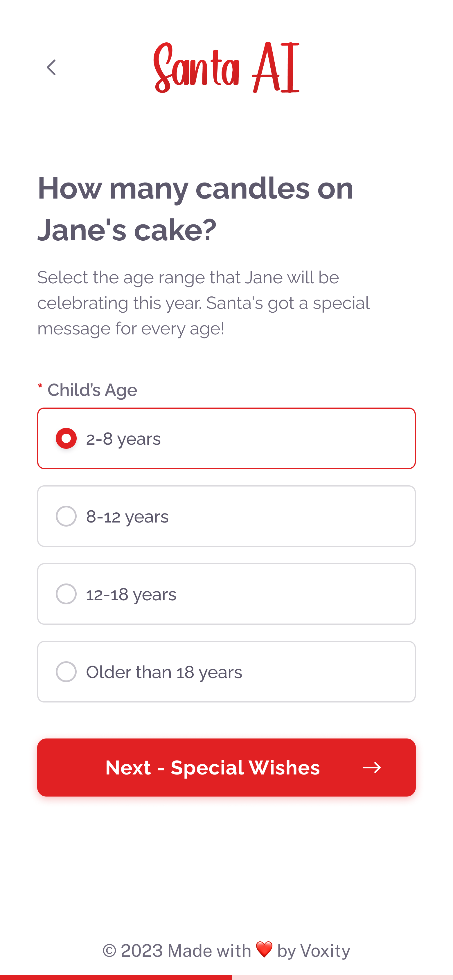Pick the 12-18 years radio circle
This screenshot has width=453, height=980.
pyautogui.click(x=66, y=594)
